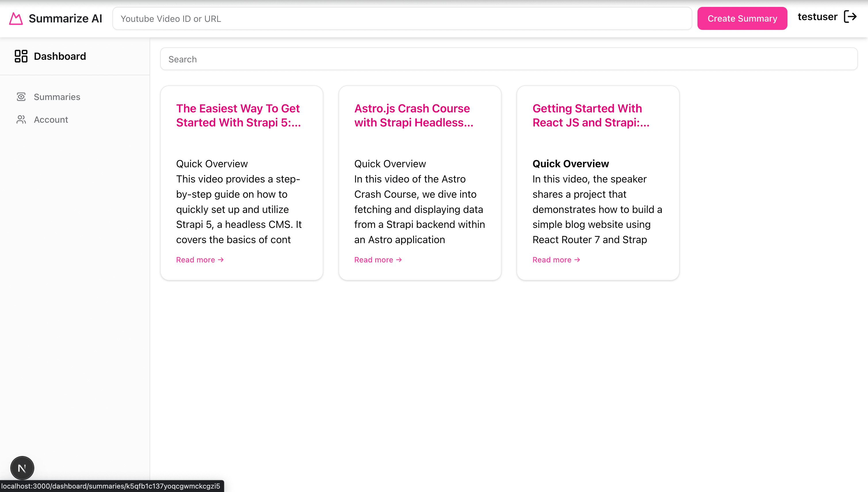Go to Account in the sidebar
The height and width of the screenshot is (492, 868).
(51, 120)
